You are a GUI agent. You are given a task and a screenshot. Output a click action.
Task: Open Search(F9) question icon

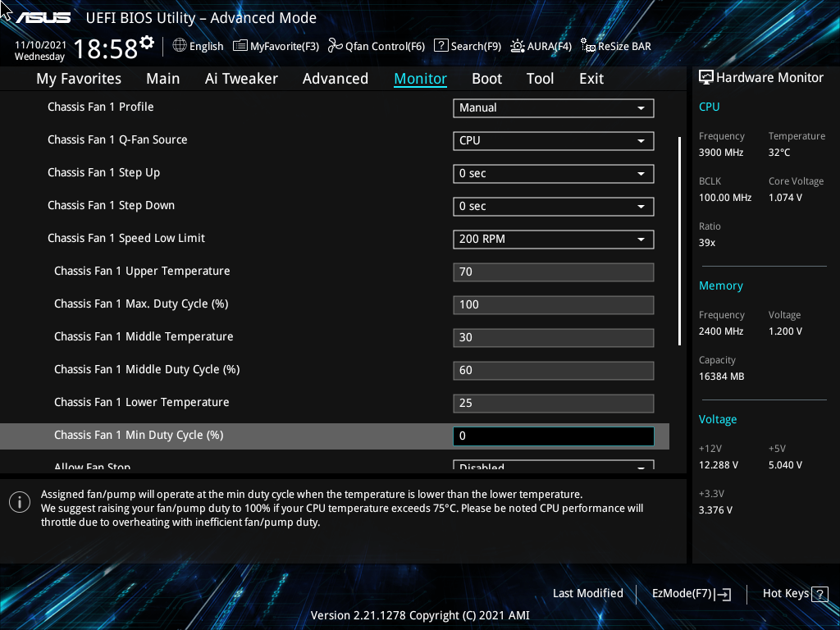click(x=441, y=45)
